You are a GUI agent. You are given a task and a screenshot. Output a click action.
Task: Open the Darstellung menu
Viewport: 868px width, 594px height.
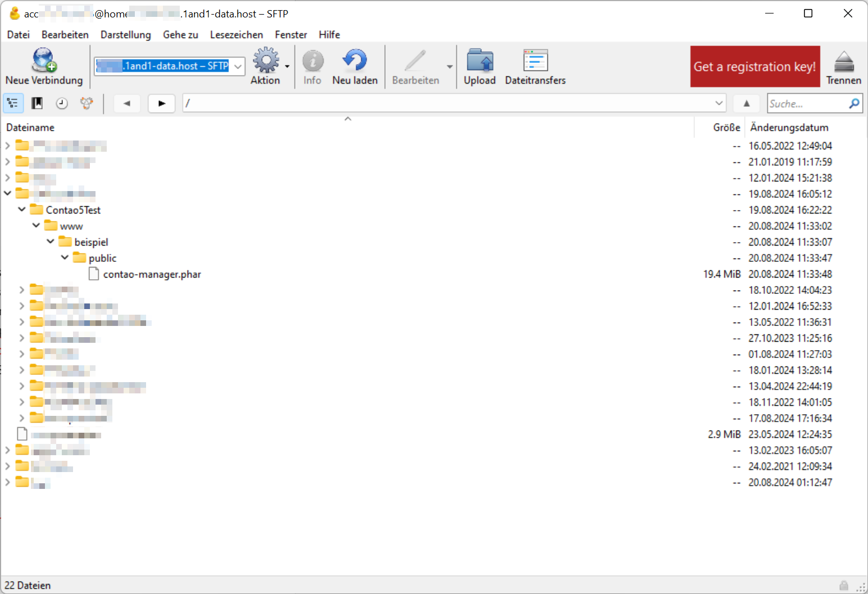(x=125, y=35)
